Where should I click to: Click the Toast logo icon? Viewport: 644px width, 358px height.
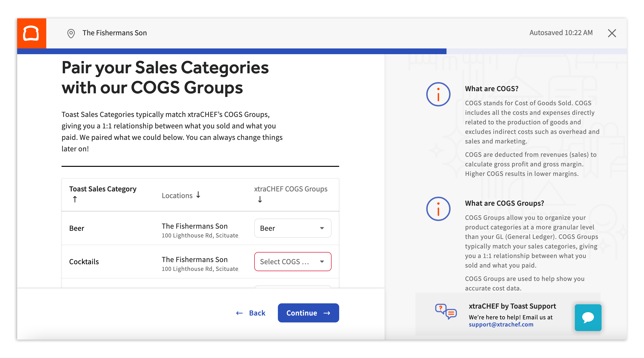pos(31,33)
